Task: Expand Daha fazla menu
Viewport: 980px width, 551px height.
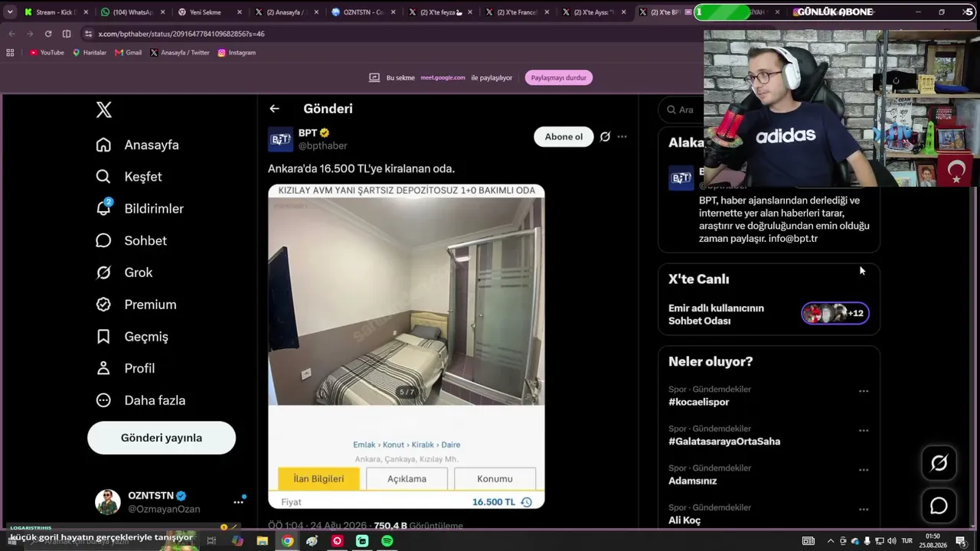Action: pyautogui.click(x=141, y=400)
